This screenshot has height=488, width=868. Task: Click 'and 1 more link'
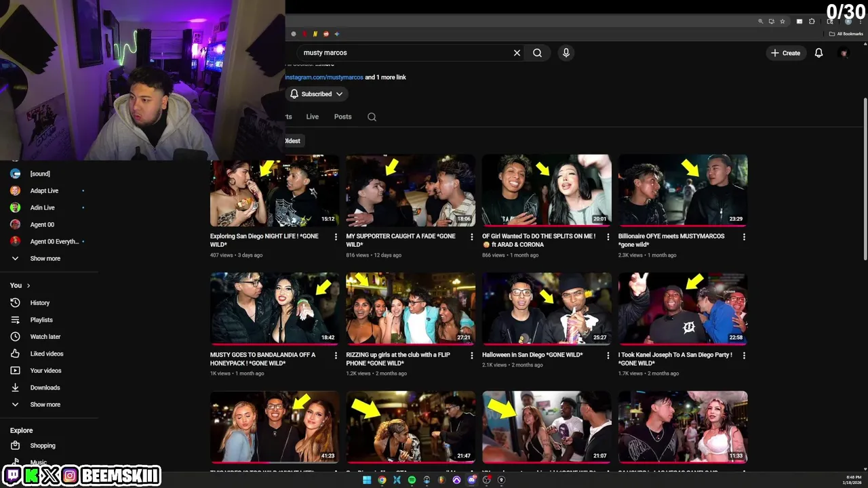(x=386, y=77)
